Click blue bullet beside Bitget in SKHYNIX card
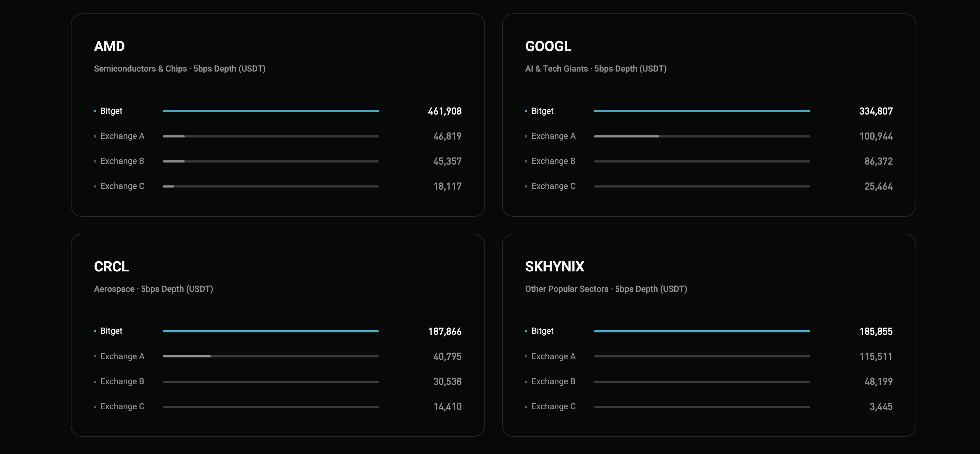 (x=526, y=331)
